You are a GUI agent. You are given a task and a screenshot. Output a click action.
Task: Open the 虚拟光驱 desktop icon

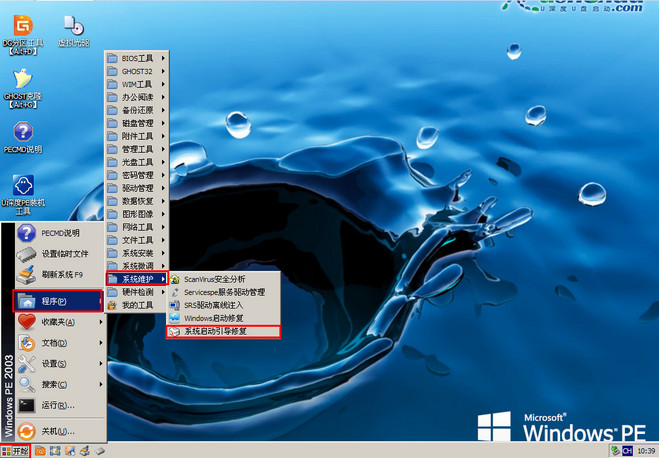74,32
